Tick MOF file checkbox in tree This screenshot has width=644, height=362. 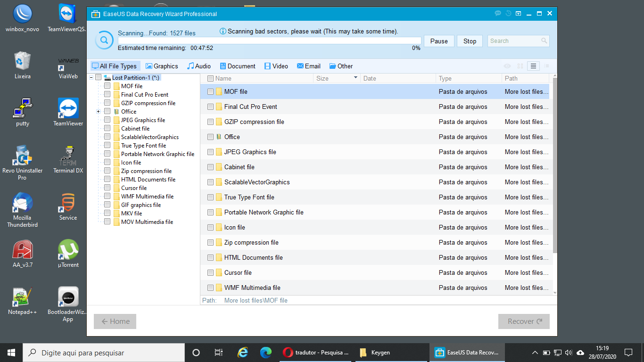point(107,86)
